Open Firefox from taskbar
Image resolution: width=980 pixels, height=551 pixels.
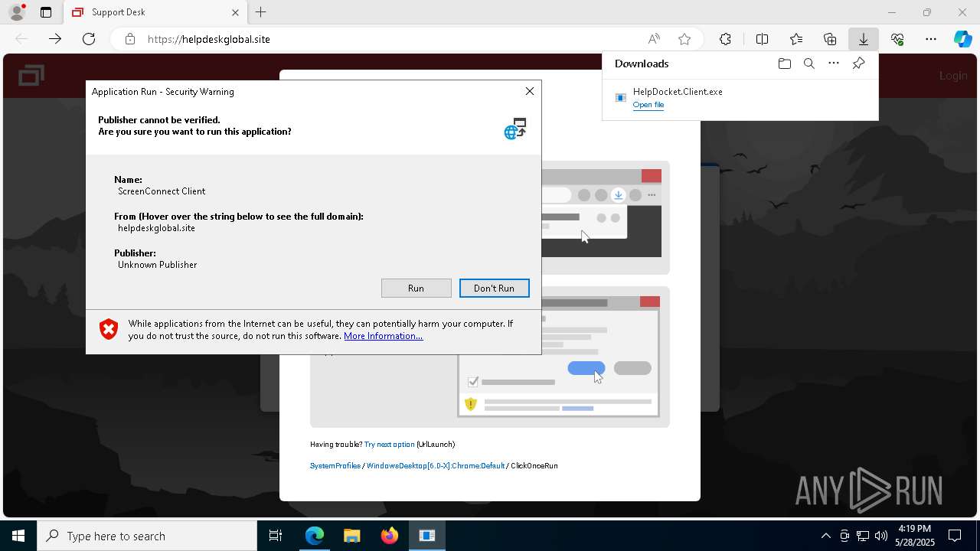click(389, 536)
